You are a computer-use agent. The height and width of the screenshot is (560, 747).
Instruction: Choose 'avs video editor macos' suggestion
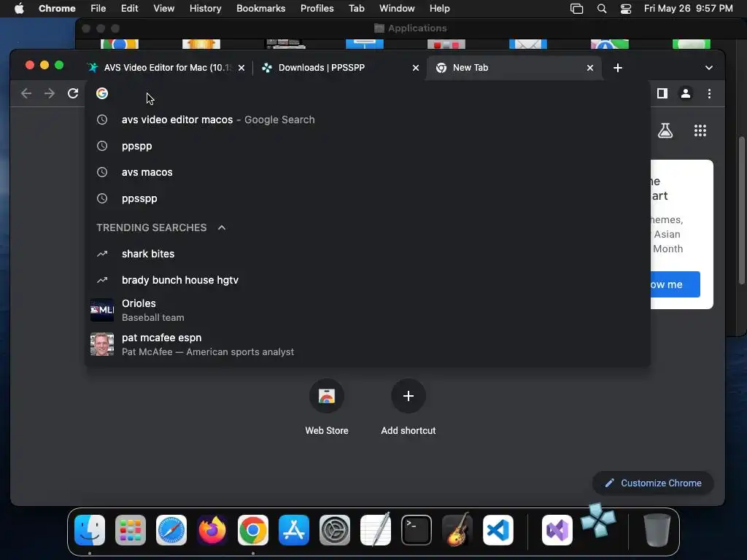coord(368,120)
